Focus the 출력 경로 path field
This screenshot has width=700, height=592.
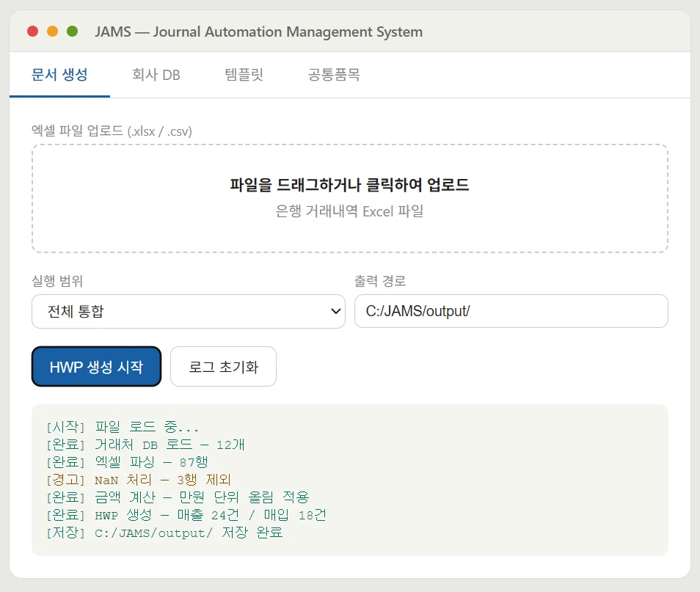tap(511, 311)
